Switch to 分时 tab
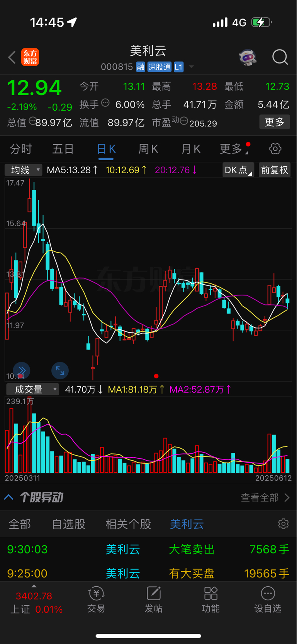The width and height of the screenshot is (297, 644). tap(21, 149)
